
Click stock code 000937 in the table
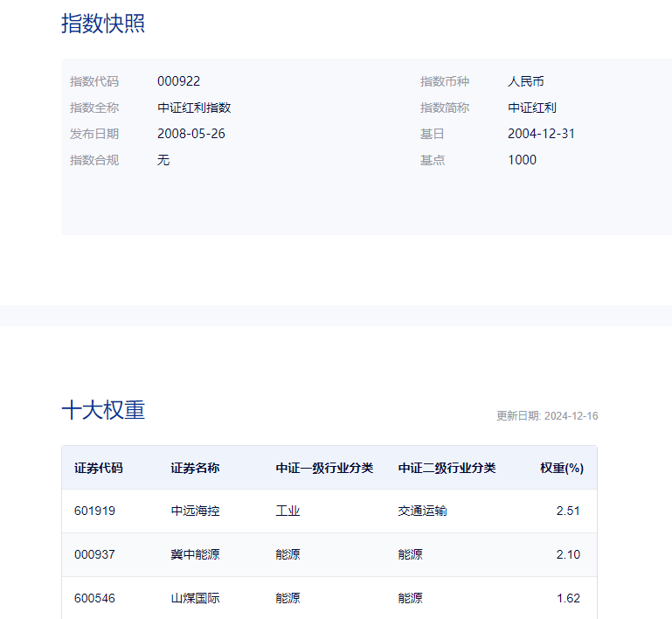94,554
